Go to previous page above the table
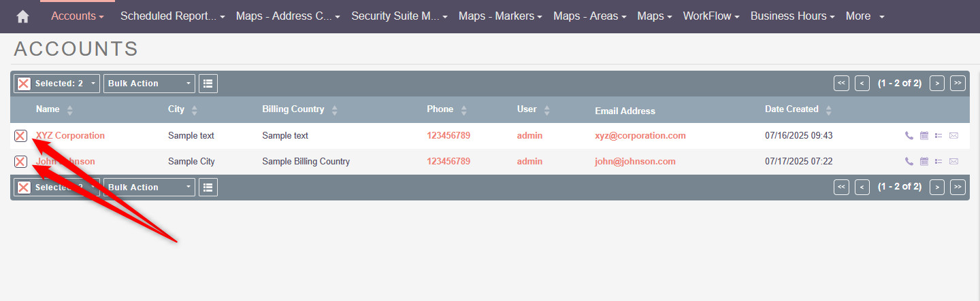Viewport: 980px width, 301px height. 862,84
